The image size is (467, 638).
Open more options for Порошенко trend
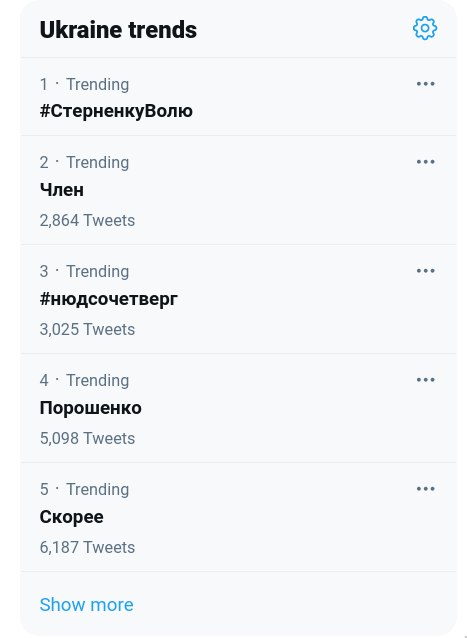(426, 380)
